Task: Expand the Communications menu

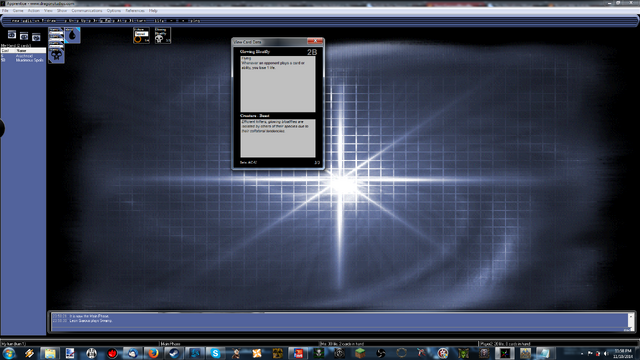Action: coord(87,11)
